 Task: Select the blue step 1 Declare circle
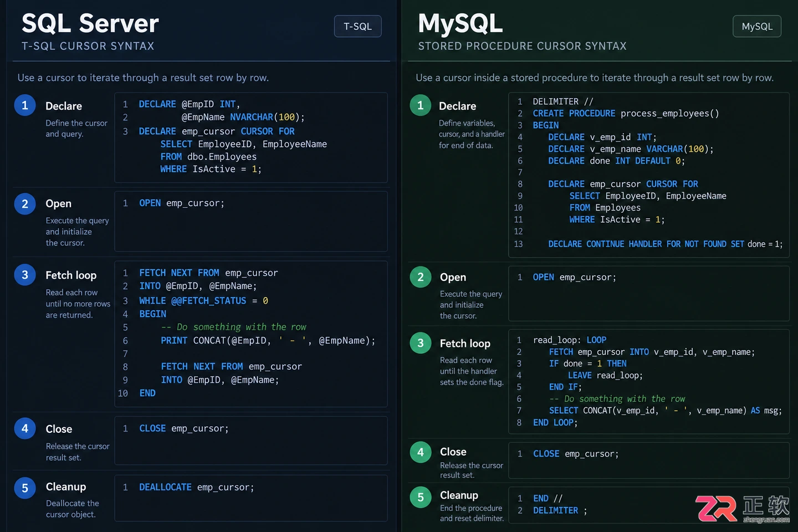25,105
